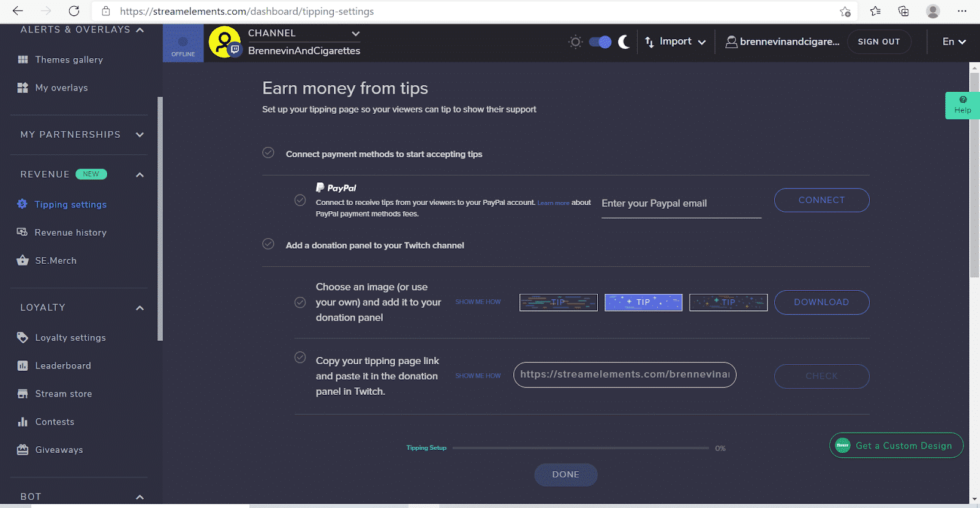
Task: Add page to favorites star icon
Action: click(845, 11)
